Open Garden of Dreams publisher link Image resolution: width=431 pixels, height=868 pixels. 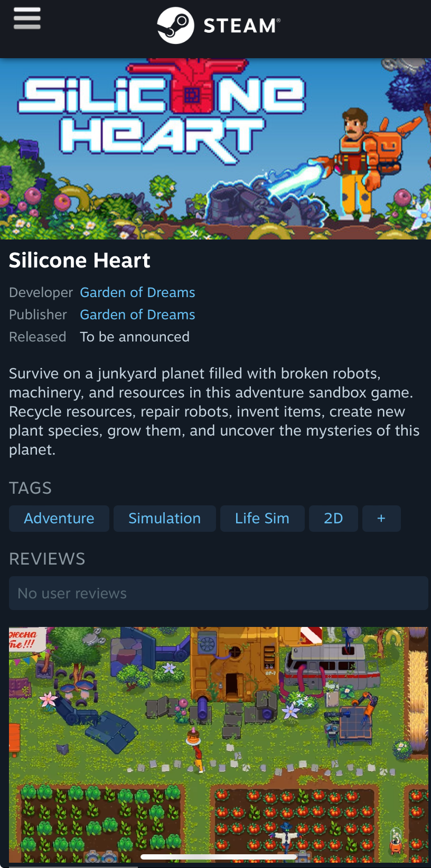[137, 315]
